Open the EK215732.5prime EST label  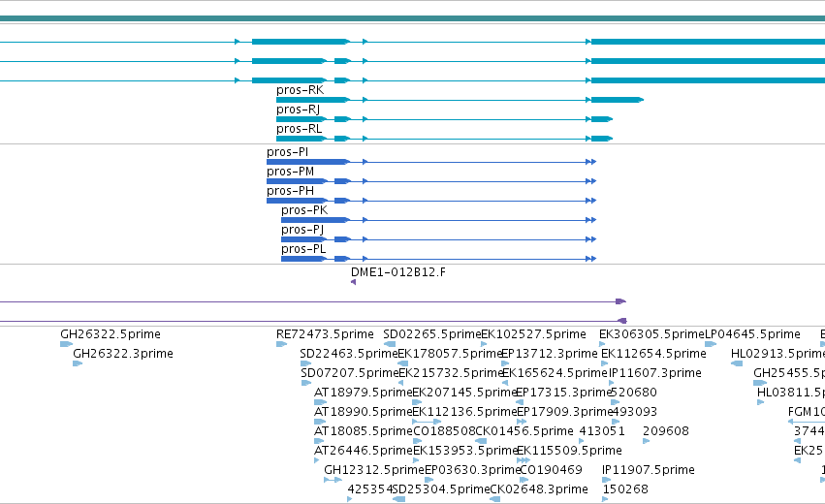tap(451, 373)
